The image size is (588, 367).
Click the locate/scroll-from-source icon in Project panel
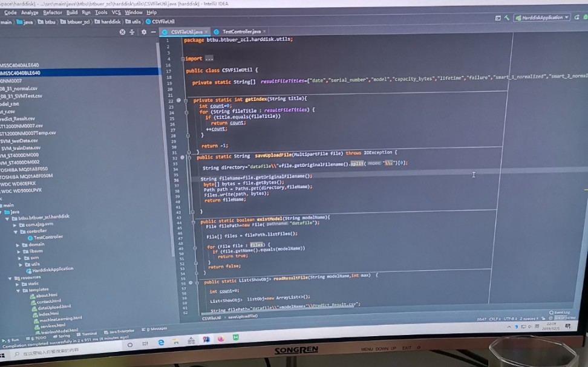(x=122, y=32)
